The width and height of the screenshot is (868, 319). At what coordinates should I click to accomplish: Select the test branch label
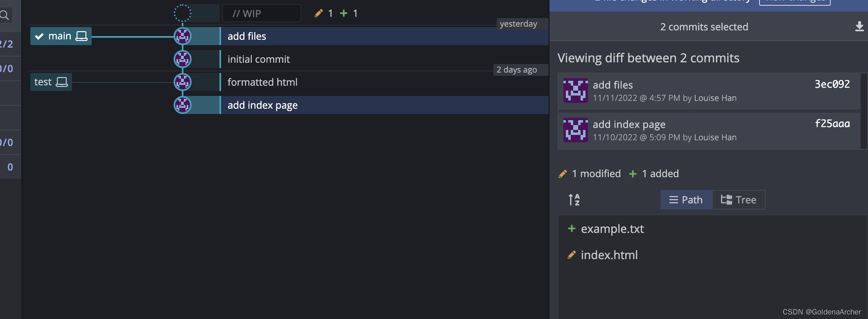coord(43,82)
